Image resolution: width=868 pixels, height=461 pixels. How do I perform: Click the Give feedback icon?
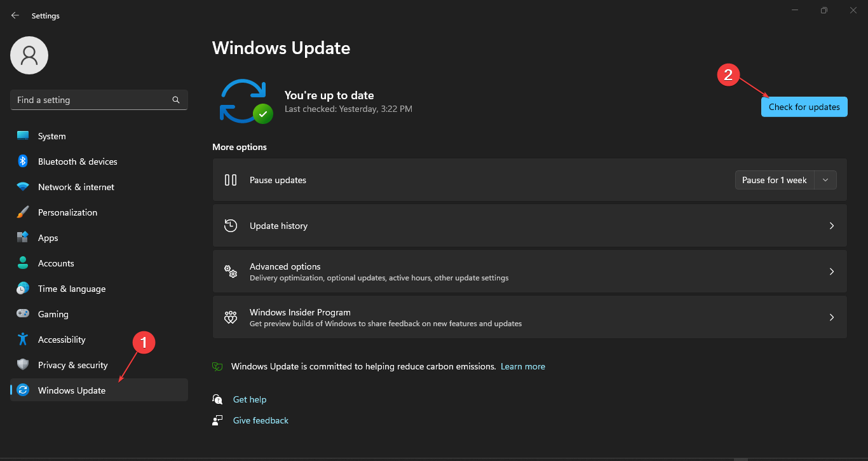218,420
